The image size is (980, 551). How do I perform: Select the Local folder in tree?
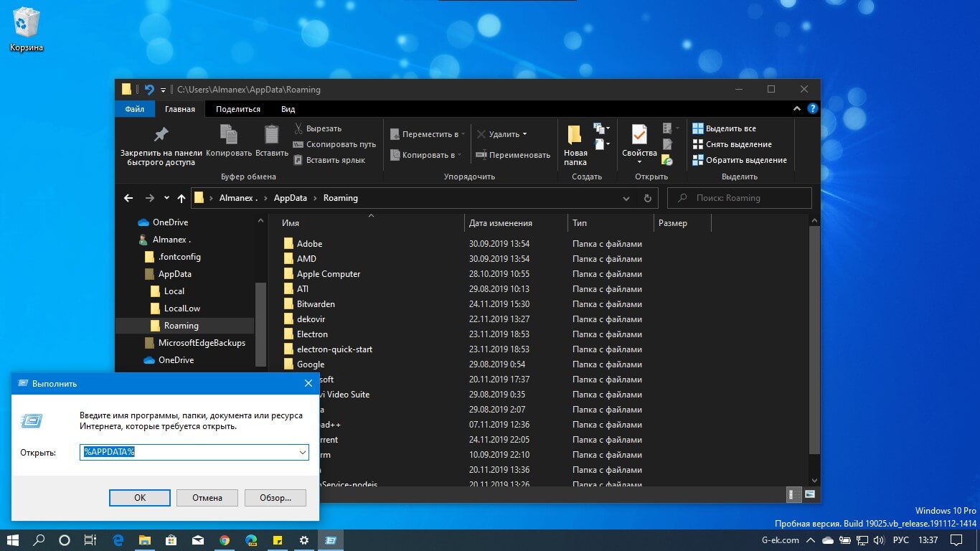click(174, 291)
